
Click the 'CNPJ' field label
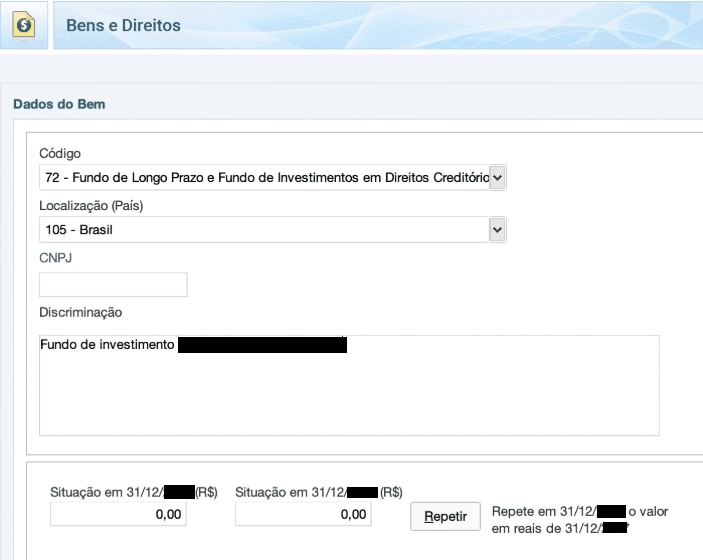click(x=55, y=258)
